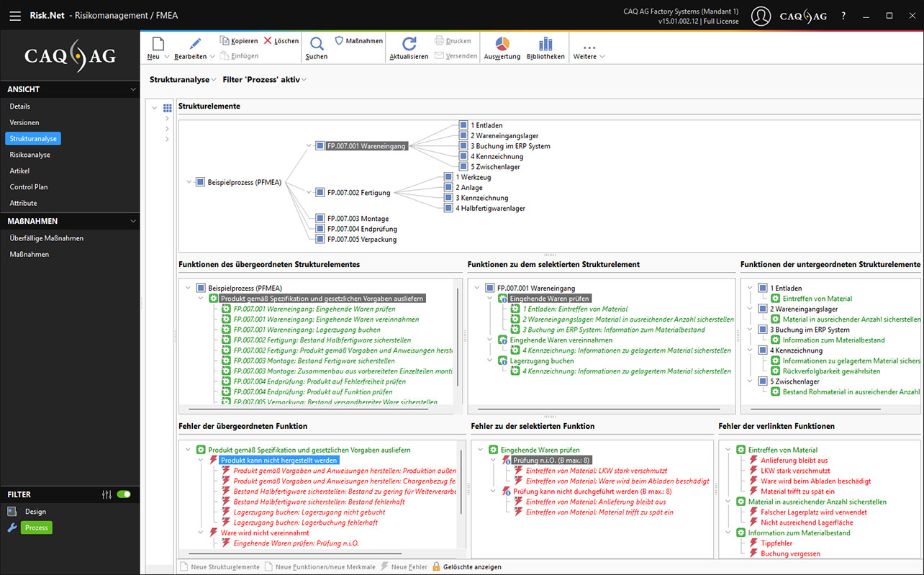This screenshot has height=575, width=924.
Task: Click the Kopieren button
Action: [239, 41]
